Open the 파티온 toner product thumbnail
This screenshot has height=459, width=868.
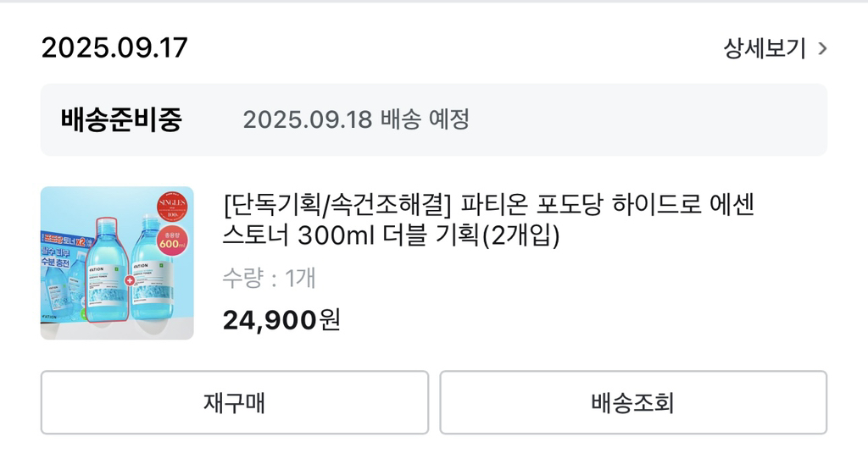pos(117,263)
